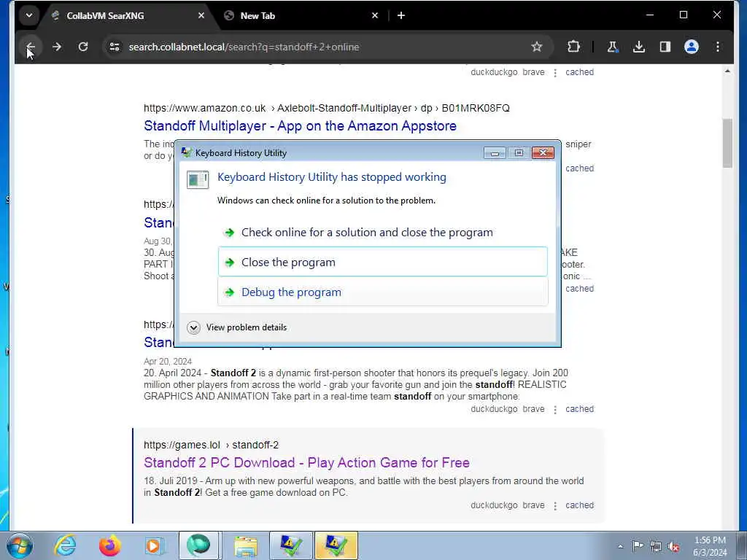View site information icon in address bar
This screenshot has height=560, width=747.
coord(115,47)
